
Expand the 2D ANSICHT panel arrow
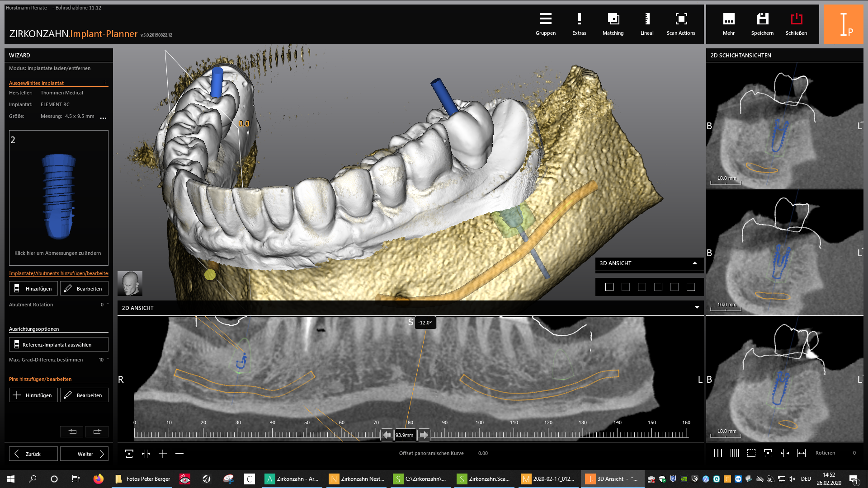(x=697, y=308)
